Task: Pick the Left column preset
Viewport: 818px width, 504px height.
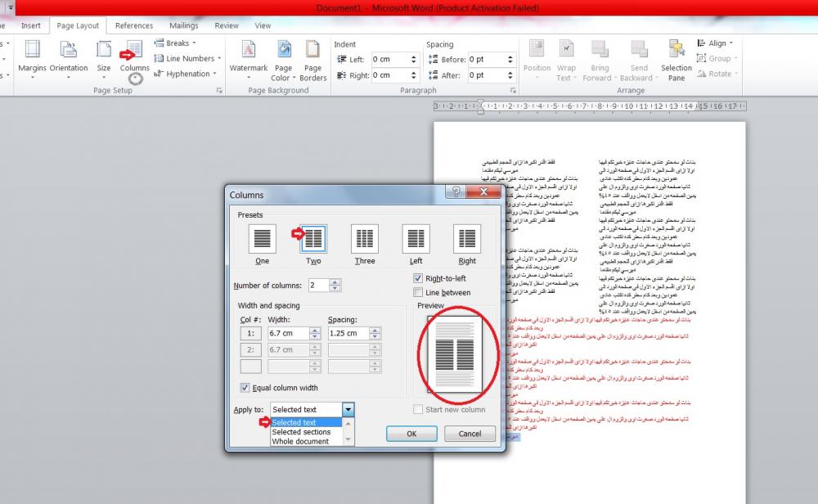Action: [x=416, y=239]
